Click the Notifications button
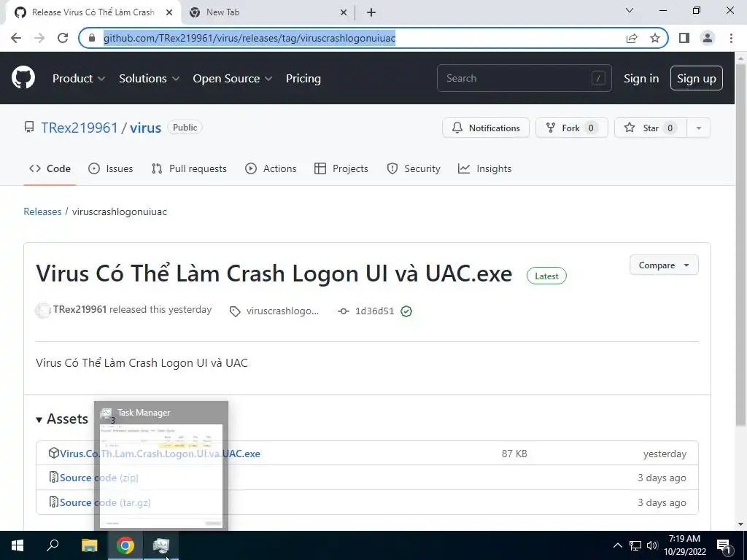Viewport: 747px width, 560px height. click(485, 128)
